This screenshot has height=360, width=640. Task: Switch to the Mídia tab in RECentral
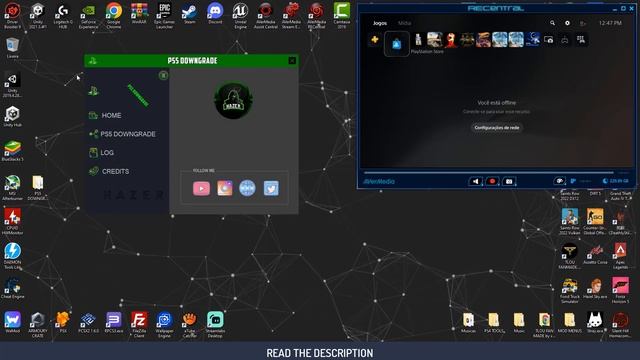click(404, 23)
